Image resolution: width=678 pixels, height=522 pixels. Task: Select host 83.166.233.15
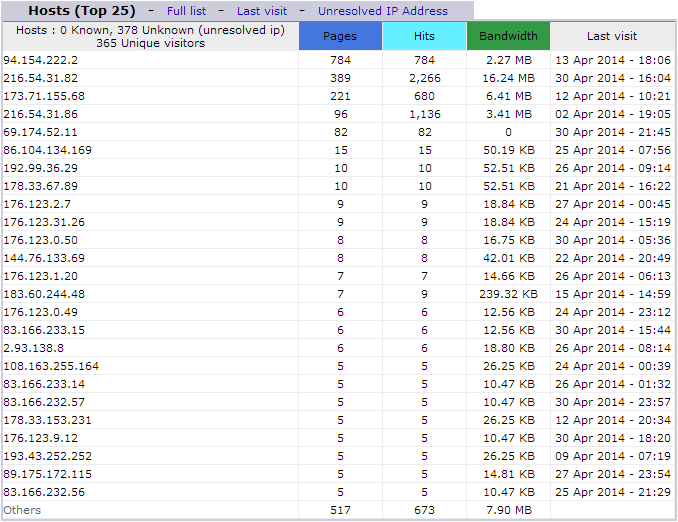coord(44,330)
